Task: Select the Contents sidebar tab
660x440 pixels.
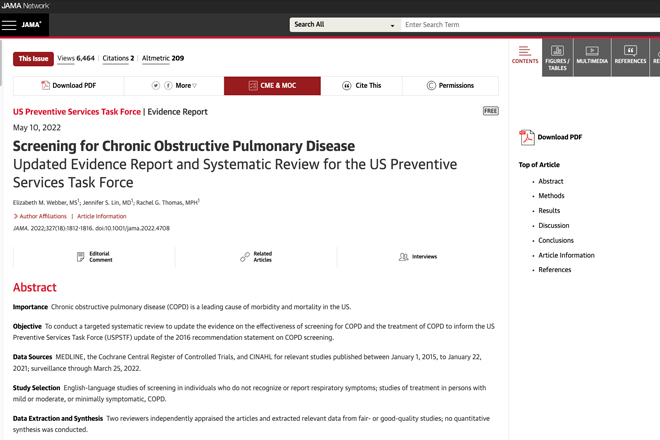Action: (x=525, y=57)
